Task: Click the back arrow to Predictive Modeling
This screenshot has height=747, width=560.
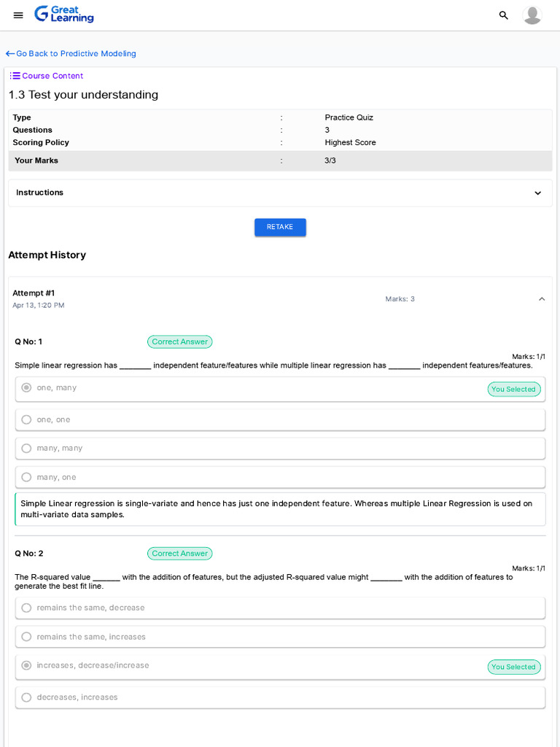Action: pyautogui.click(x=10, y=54)
